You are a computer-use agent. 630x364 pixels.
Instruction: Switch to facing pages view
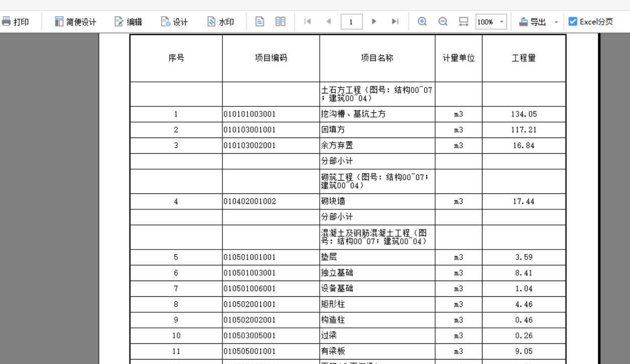point(280,22)
